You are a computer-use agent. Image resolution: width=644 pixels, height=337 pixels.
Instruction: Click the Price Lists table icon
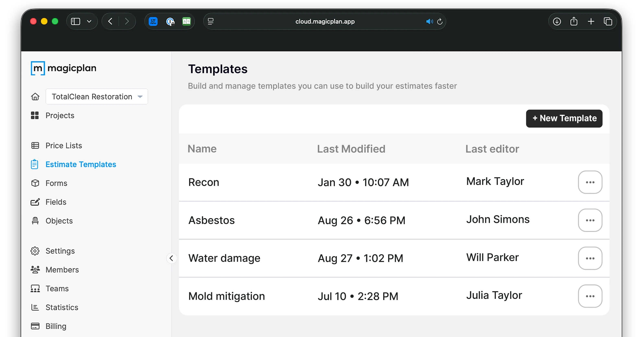[x=35, y=145]
